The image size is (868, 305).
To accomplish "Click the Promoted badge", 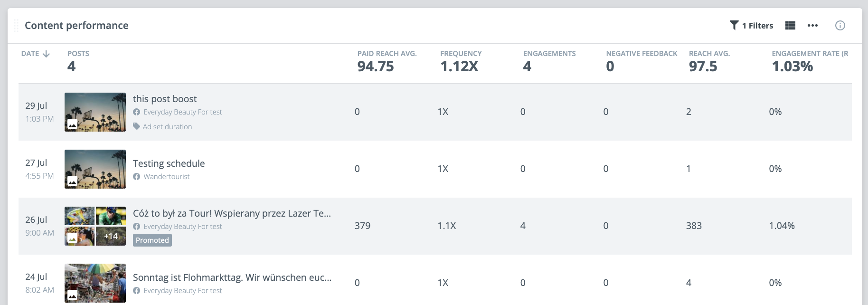I will pos(152,240).
